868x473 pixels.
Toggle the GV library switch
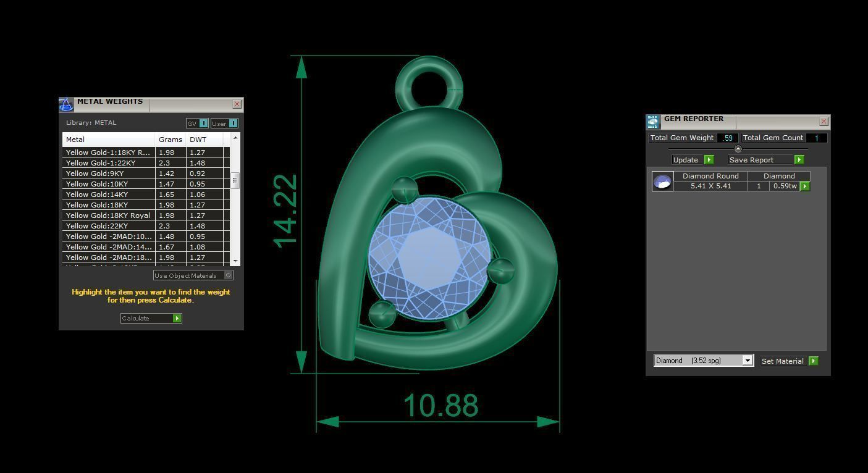coord(197,123)
